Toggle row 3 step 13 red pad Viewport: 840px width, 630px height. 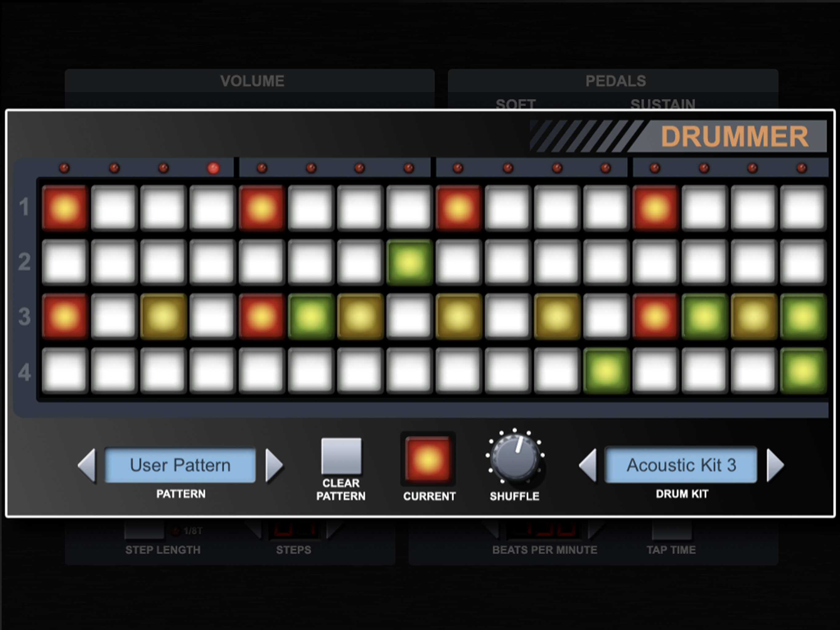656,316
